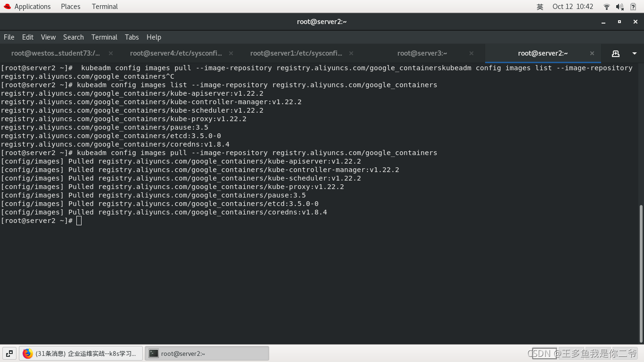Open the Edit menu

tap(28, 37)
